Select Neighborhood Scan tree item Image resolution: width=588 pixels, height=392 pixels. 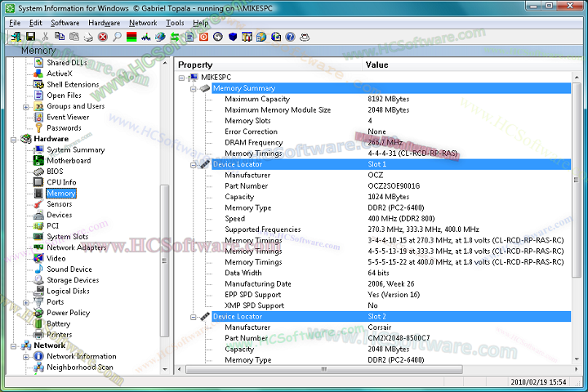80,367
